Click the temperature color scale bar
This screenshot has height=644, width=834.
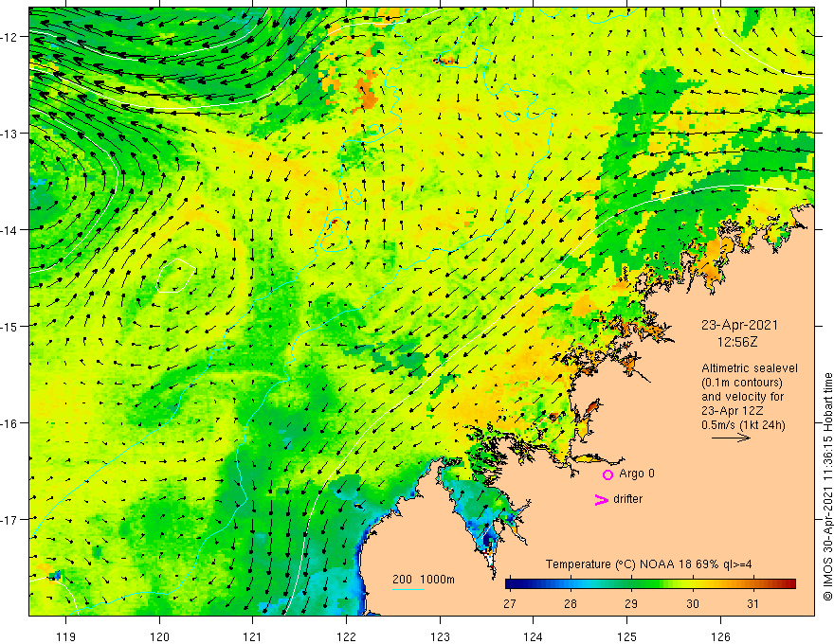click(650, 584)
